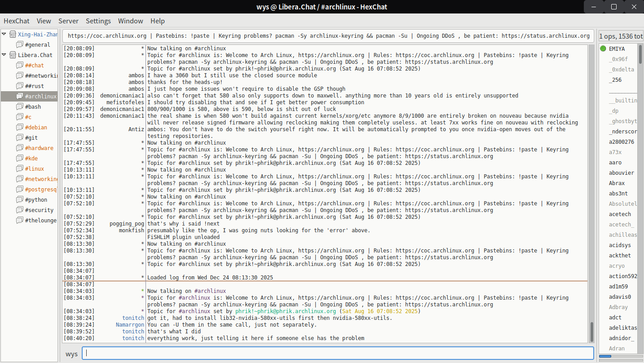Screen dimensions: 644x363
Task: Click the #python channel icon
Action: (x=19, y=199)
